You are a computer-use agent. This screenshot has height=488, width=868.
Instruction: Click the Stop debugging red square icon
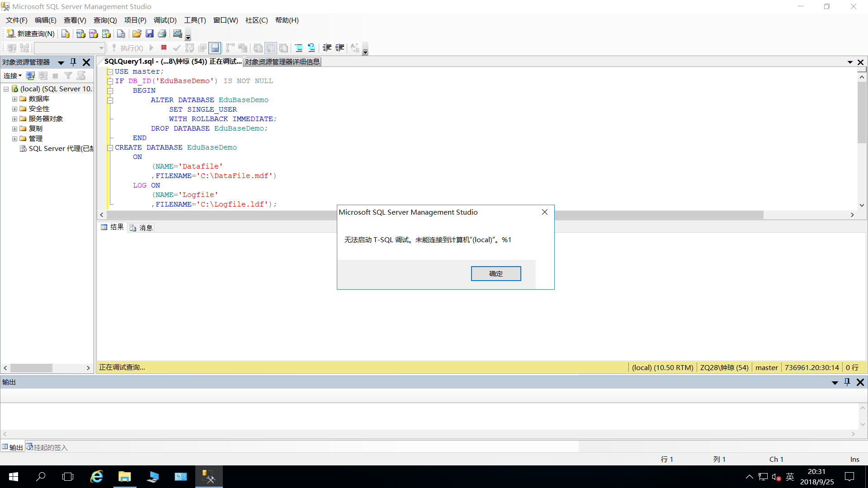[x=164, y=47]
